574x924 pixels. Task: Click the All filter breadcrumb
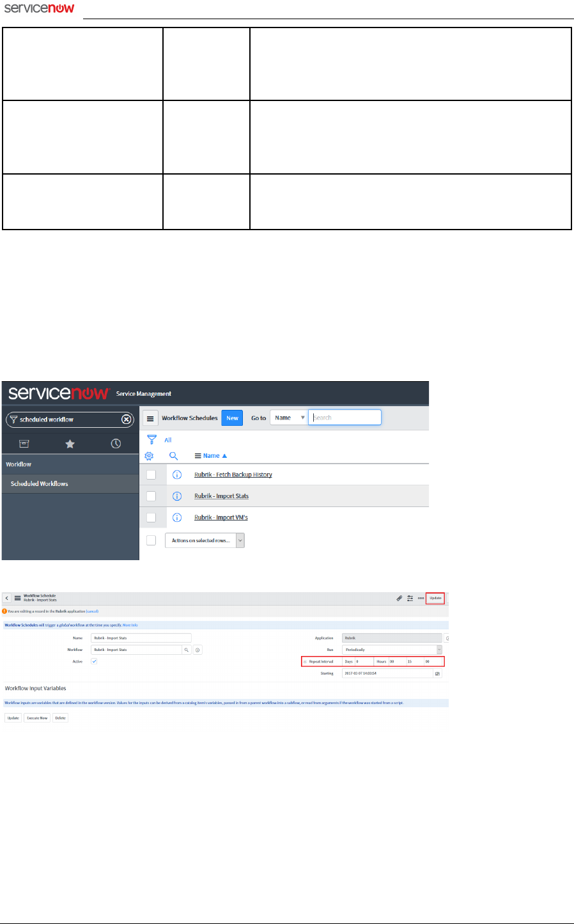[168, 440]
